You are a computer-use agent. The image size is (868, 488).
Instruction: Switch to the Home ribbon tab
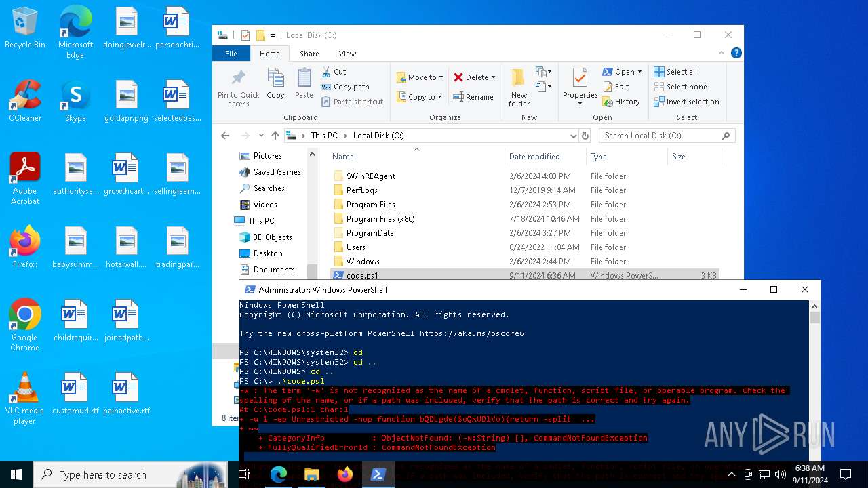tap(269, 54)
